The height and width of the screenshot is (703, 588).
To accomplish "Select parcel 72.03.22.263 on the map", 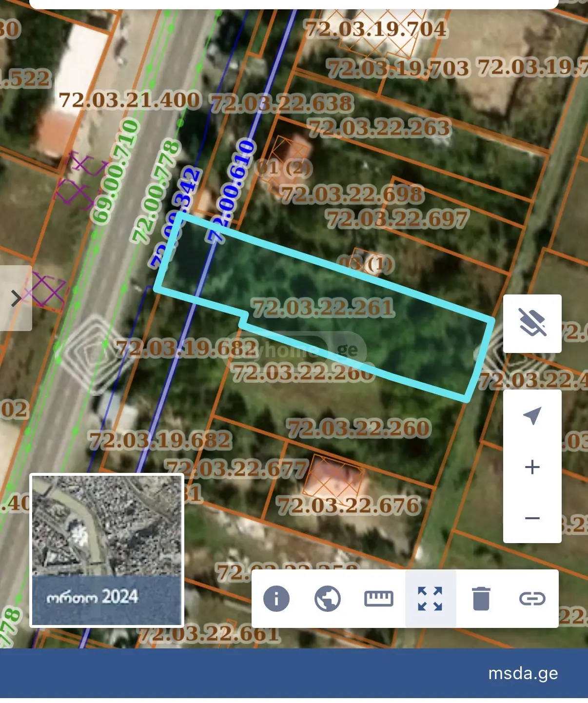I will 379,128.
